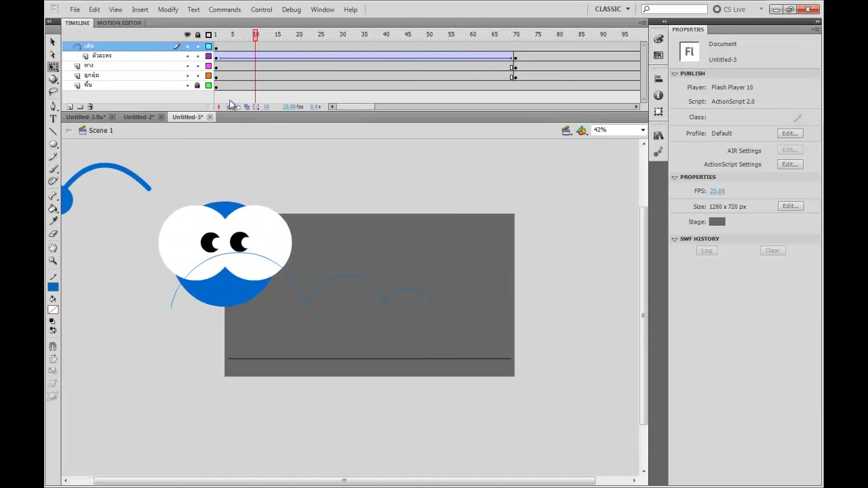Select the Brush tool

tap(53, 169)
